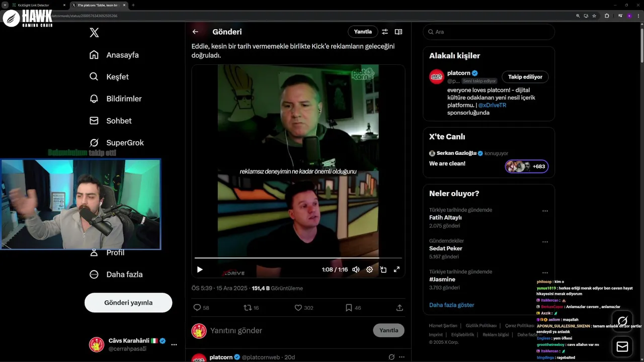644x362 pixels.
Task: Open reply filter settings icon
Action: 385,32
